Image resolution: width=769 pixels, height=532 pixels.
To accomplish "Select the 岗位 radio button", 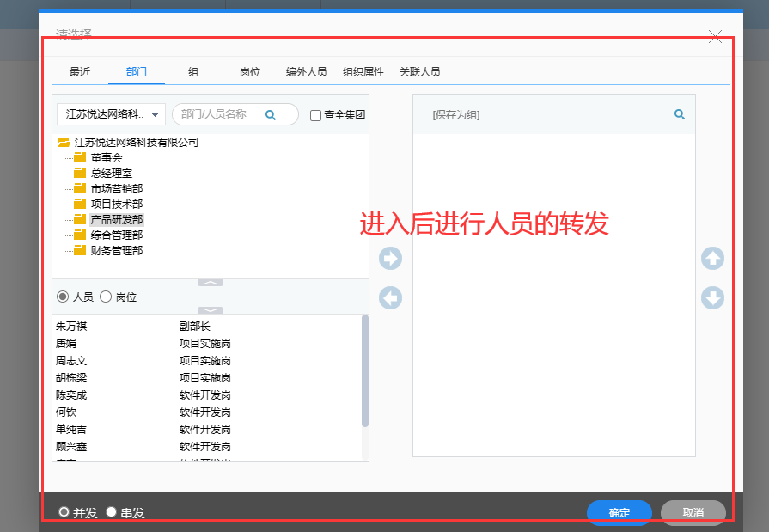I will tap(106, 297).
